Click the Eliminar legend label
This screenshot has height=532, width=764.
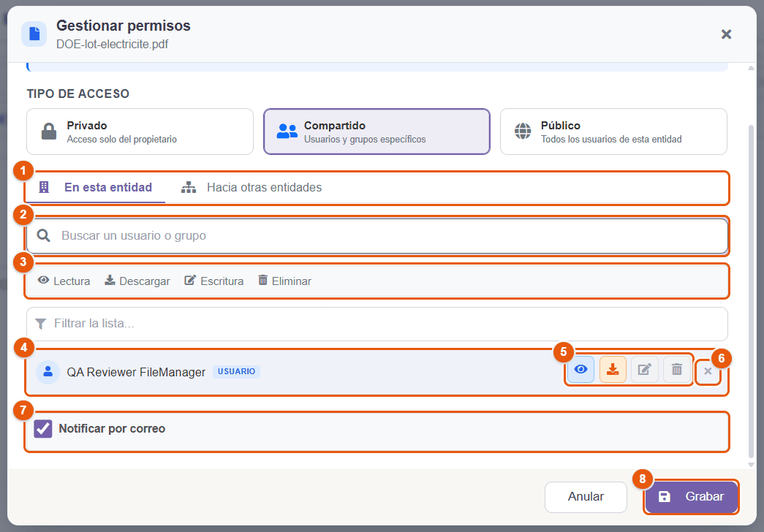[x=284, y=281]
